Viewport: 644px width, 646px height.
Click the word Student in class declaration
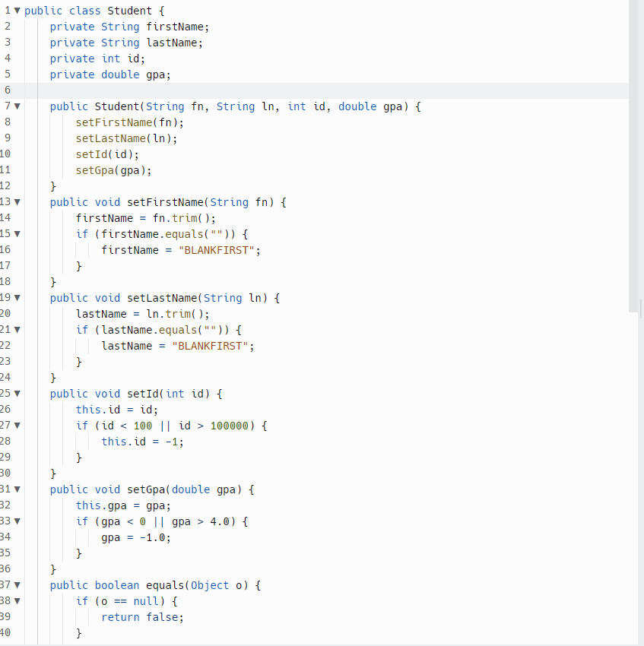128,11
